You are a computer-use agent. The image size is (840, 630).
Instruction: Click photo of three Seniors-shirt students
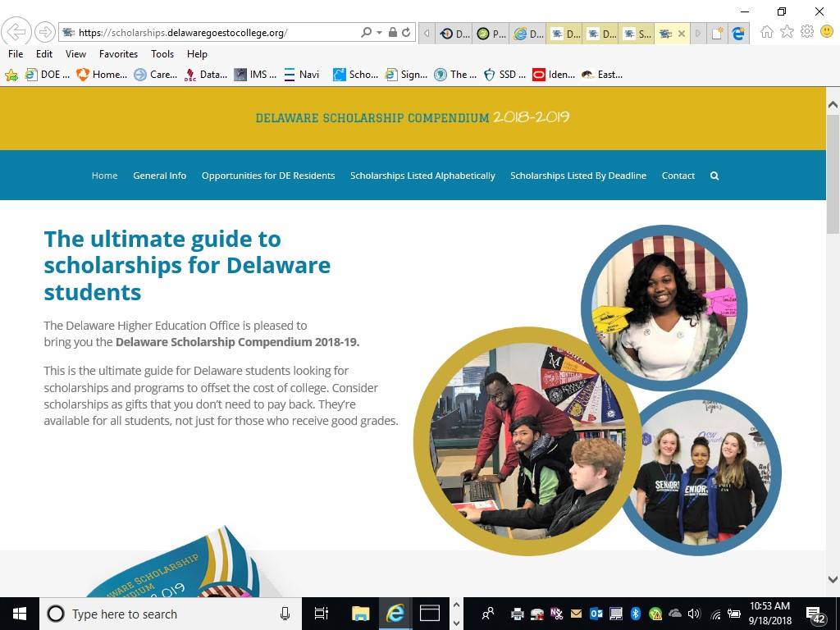tap(703, 472)
